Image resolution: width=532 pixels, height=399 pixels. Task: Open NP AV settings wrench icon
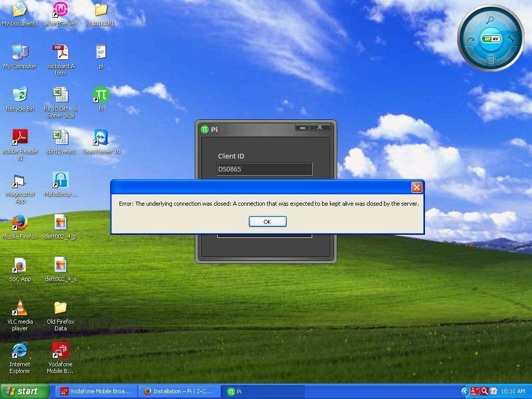511,38
